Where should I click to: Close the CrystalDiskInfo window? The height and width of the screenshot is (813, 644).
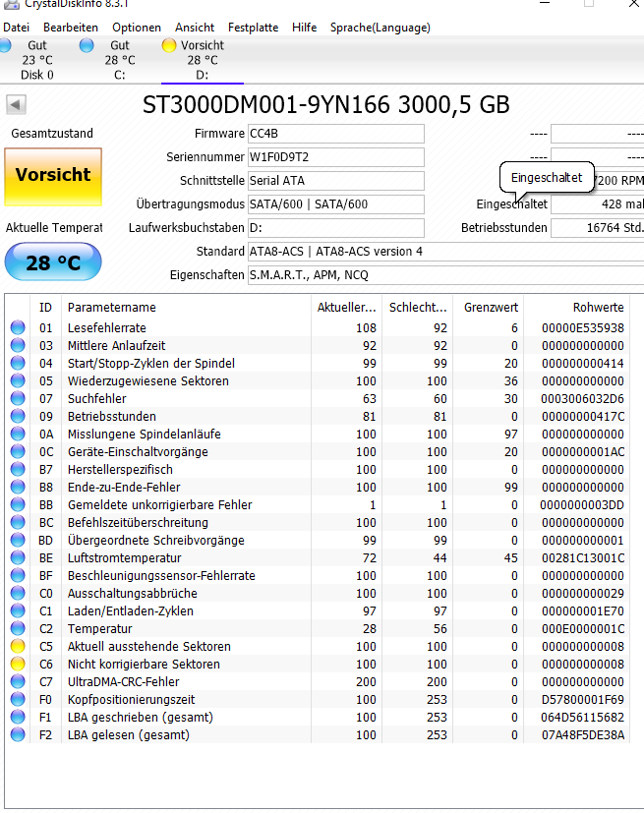633,4
